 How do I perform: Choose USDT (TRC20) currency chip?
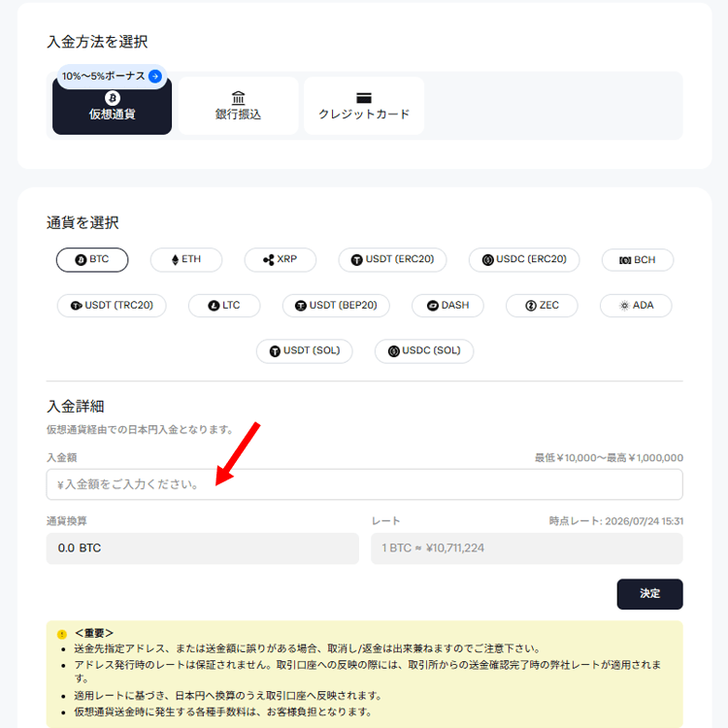coord(112,306)
